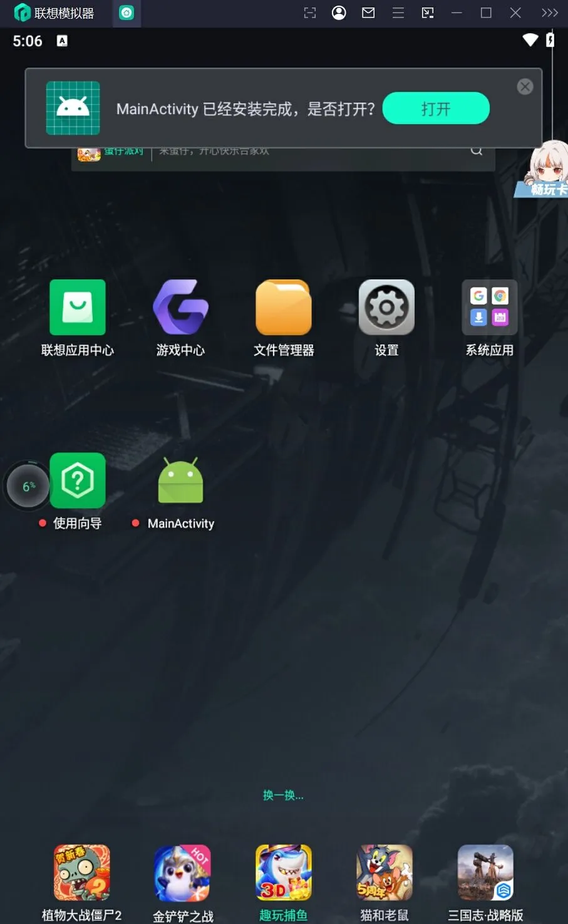Open the 系统应用 folder
The image size is (568, 924).
click(x=489, y=308)
